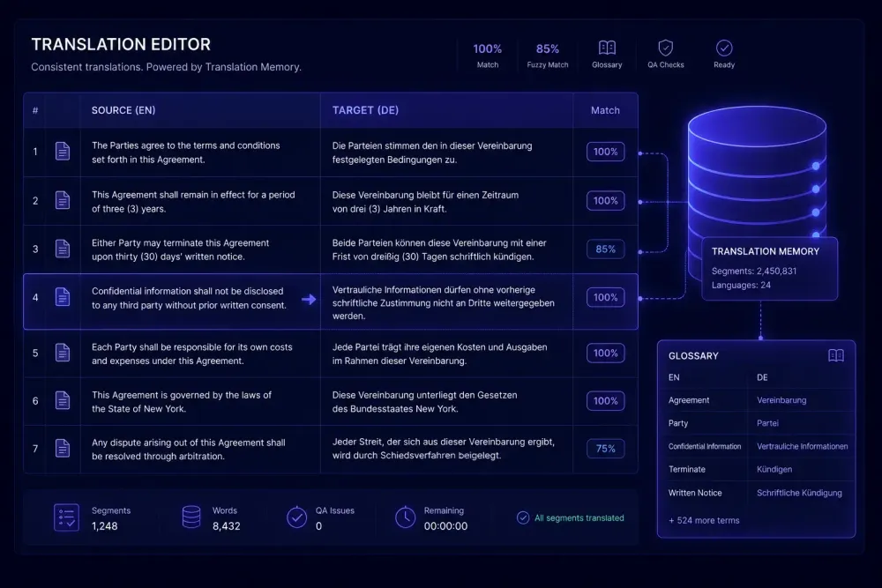
Task: Click 100% match badge of 'State of New York' row
Action: [605, 401]
